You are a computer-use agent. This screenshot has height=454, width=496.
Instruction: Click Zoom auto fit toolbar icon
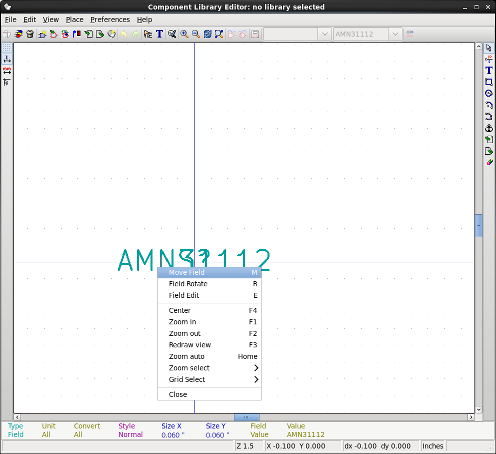[219, 34]
